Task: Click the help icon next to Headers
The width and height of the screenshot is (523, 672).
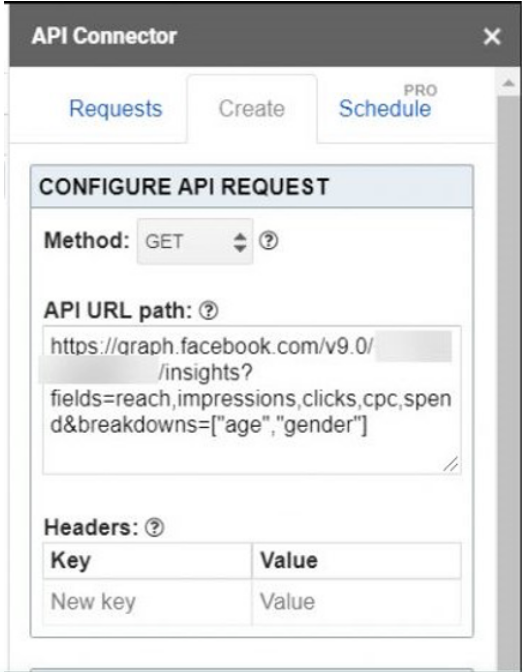Action: tap(154, 528)
